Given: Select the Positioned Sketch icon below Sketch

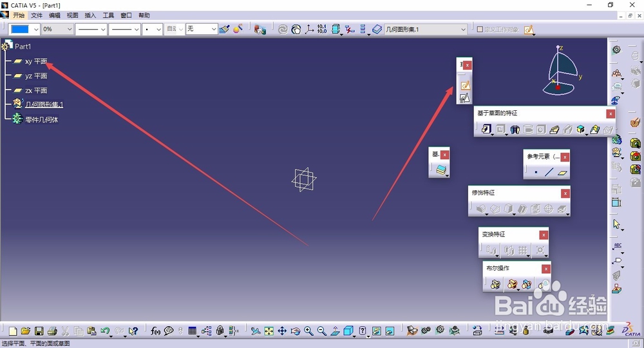Looking at the screenshot, I should 464,98.
